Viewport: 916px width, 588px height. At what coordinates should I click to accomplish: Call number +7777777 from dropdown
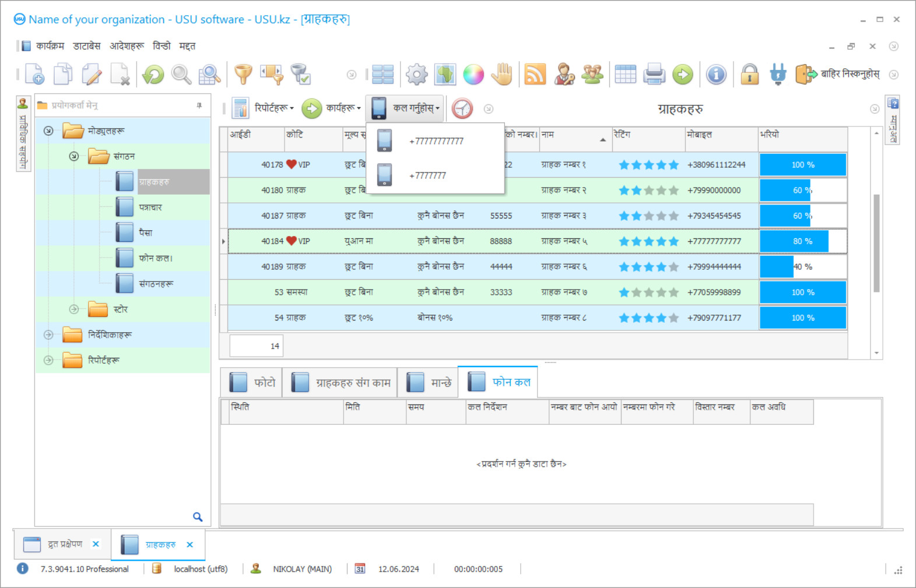click(435, 175)
